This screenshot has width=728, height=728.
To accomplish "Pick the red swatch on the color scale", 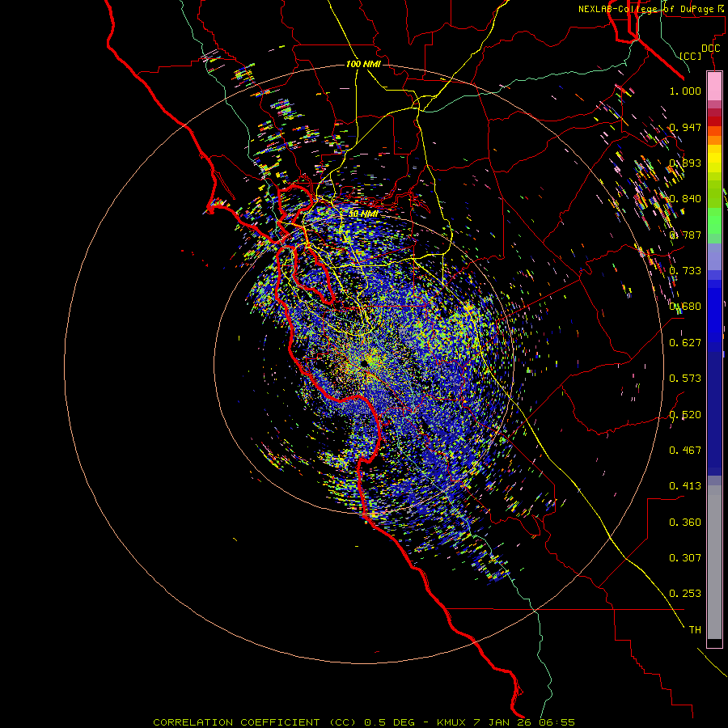I will point(714,121).
